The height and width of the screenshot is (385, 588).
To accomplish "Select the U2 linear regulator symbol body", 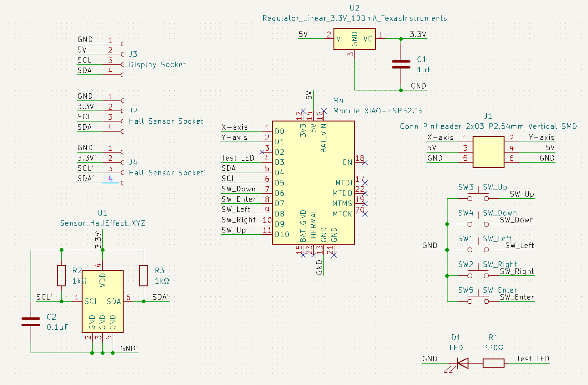I will (x=355, y=39).
